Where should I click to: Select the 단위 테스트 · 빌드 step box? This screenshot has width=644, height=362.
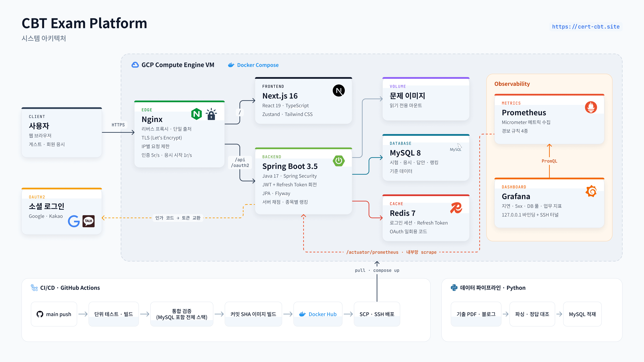click(114, 314)
